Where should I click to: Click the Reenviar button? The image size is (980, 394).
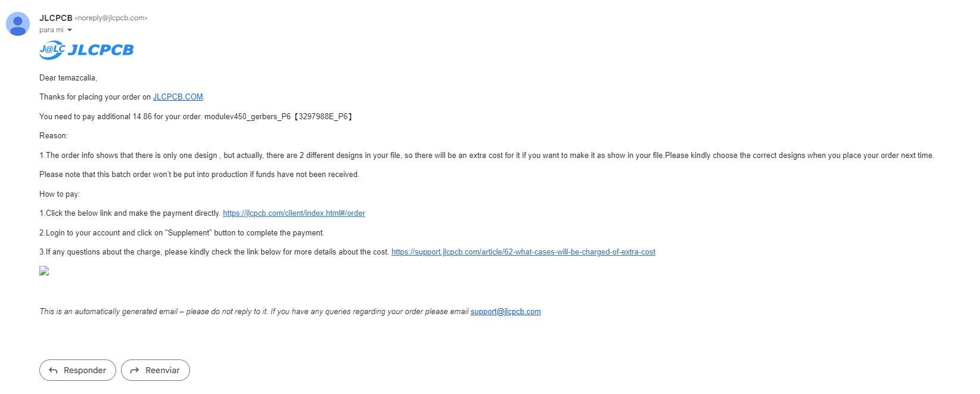tap(155, 370)
